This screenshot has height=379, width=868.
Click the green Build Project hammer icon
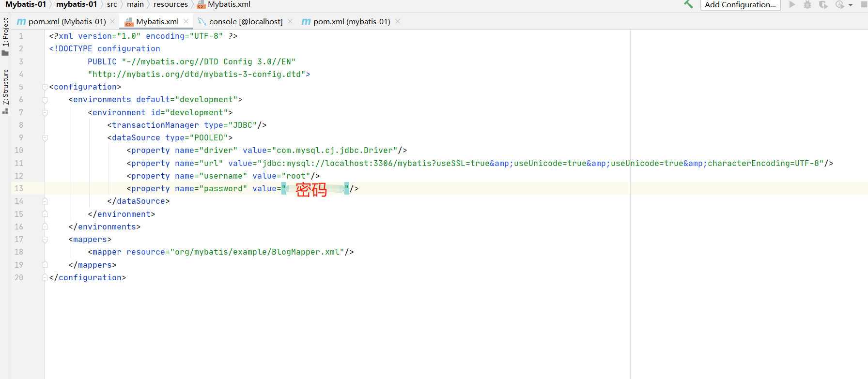click(x=688, y=4)
